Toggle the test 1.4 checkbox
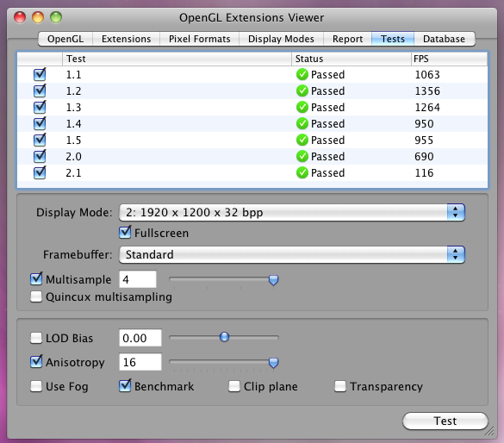 pyautogui.click(x=40, y=123)
